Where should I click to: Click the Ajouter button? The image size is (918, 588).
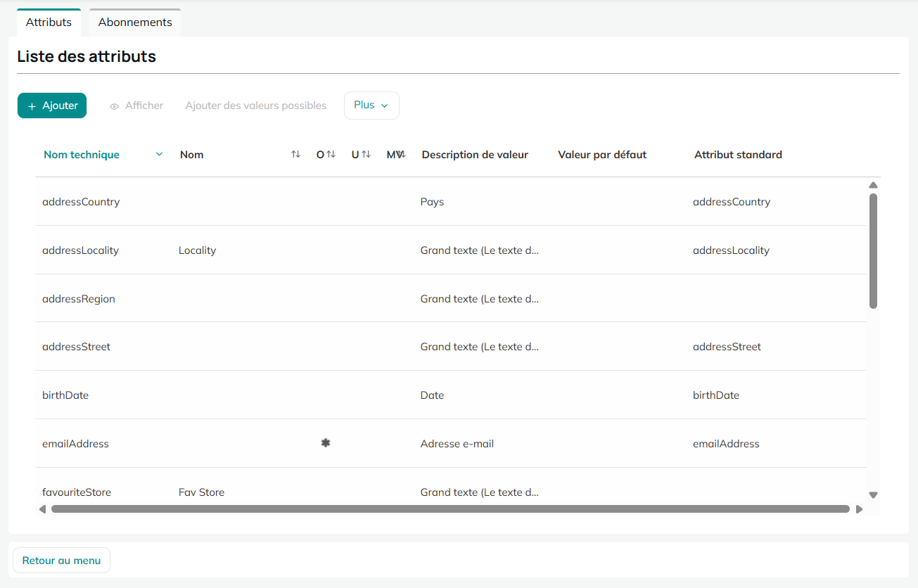(x=52, y=106)
